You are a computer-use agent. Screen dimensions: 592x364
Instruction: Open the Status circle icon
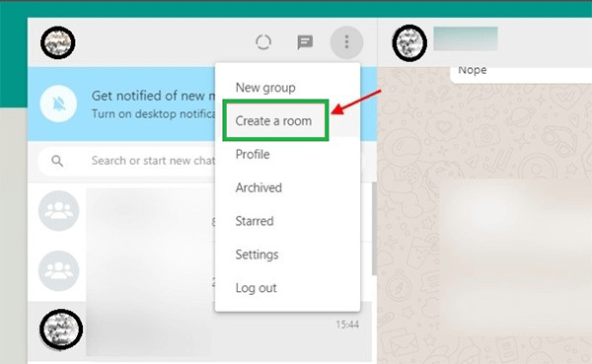click(x=263, y=41)
